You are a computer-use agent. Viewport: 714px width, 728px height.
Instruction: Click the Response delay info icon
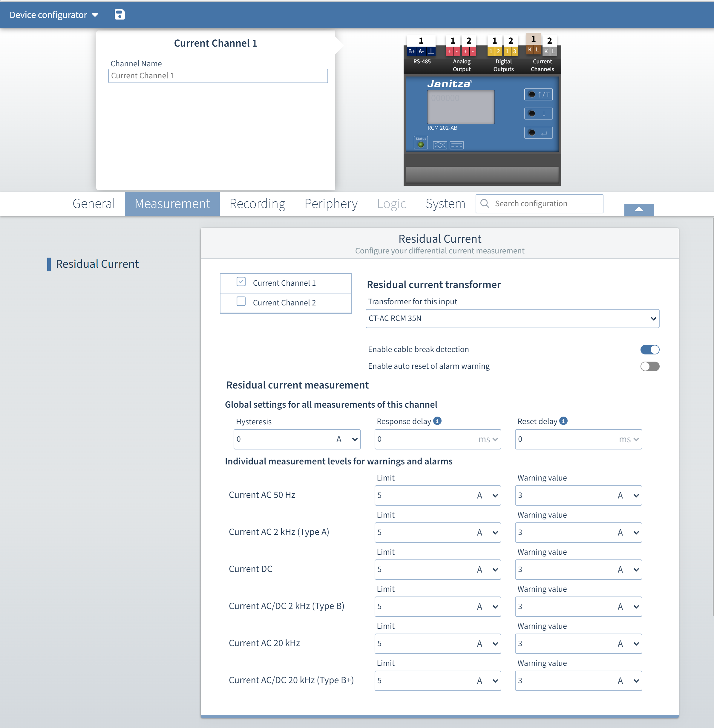tap(437, 420)
